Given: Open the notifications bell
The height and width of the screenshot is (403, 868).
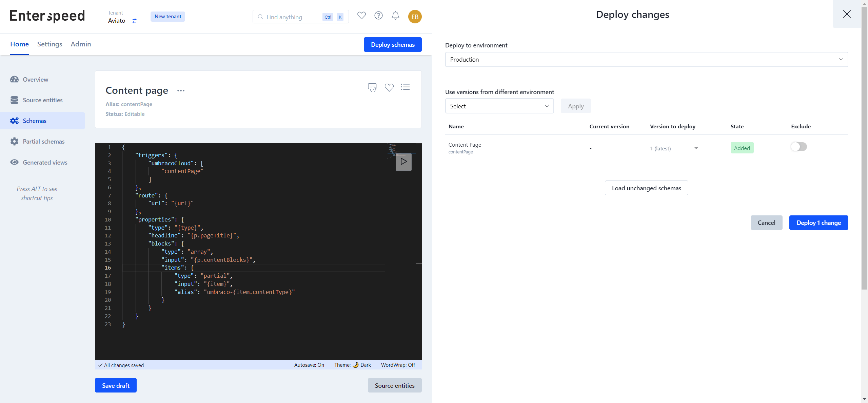Looking at the screenshot, I should point(395,16).
